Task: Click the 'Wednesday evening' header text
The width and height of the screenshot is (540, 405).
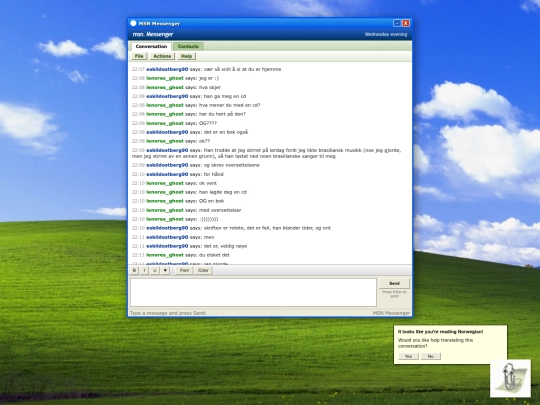Action: click(x=386, y=34)
